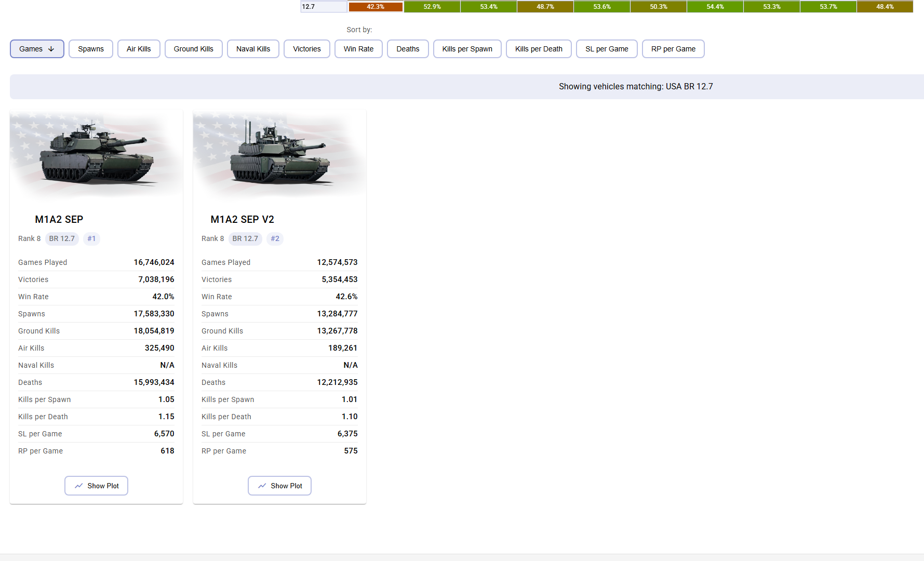Image resolution: width=924 pixels, height=561 pixels.
Task: Click the #1 rank badge
Action: [x=91, y=238]
